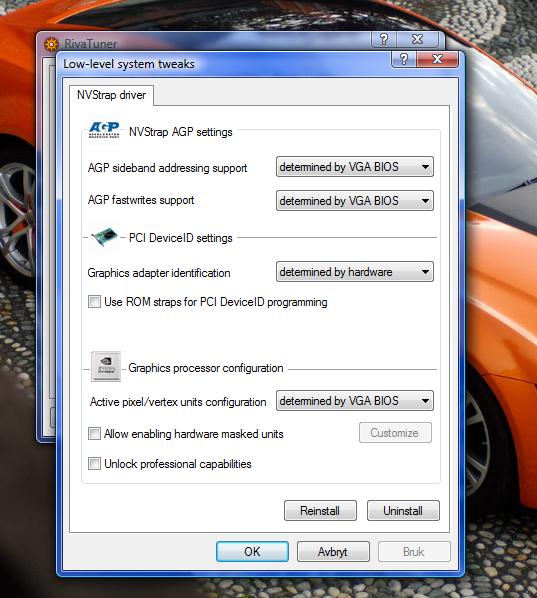Check Allow enabling hardware masked units

pyautogui.click(x=94, y=434)
